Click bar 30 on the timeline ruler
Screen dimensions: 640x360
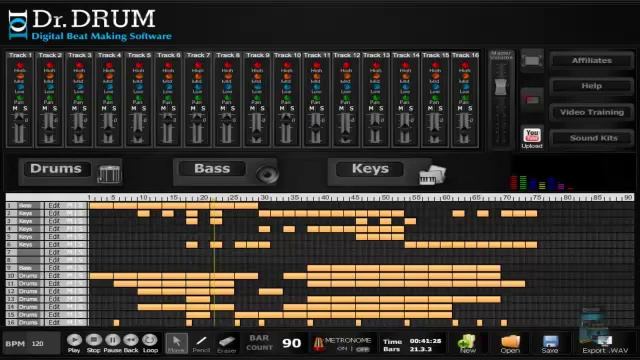[264, 198]
